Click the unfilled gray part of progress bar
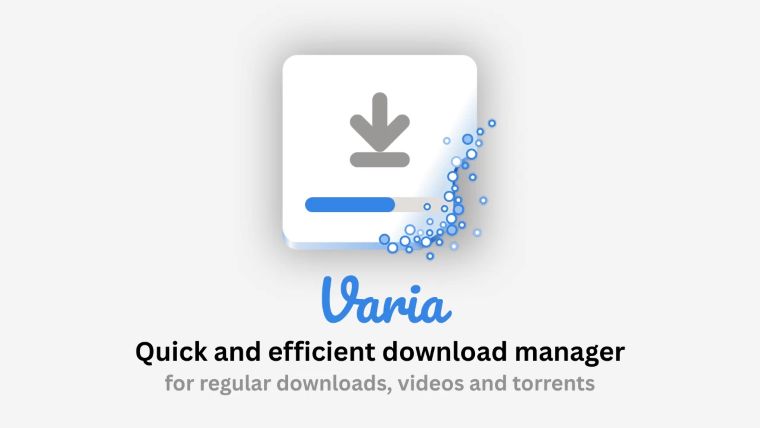Viewport: 760px width, 428px height. 412,205
